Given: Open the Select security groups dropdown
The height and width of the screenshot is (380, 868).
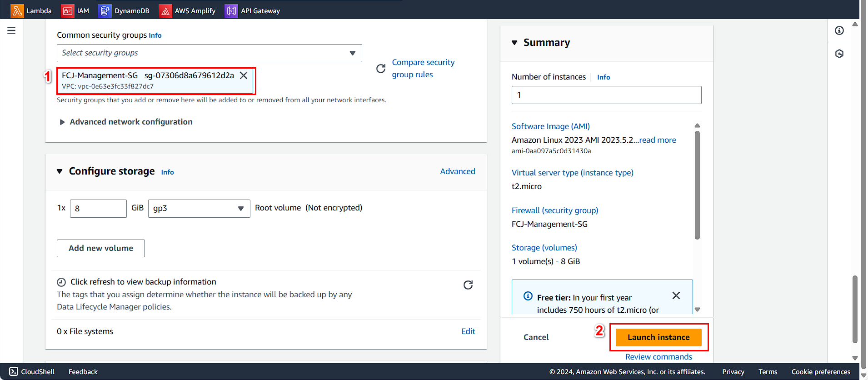Looking at the screenshot, I should [x=209, y=53].
